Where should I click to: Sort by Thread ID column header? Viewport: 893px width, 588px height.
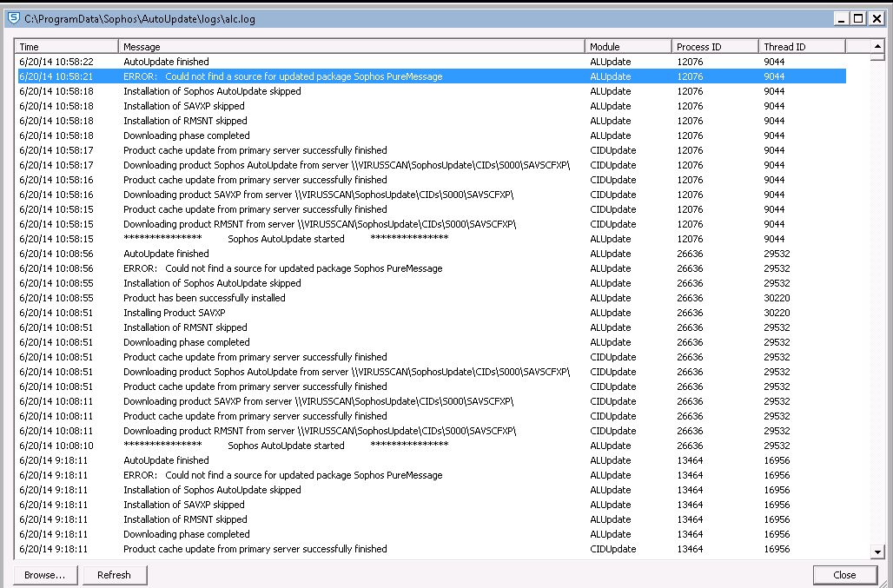click(802, 47)
